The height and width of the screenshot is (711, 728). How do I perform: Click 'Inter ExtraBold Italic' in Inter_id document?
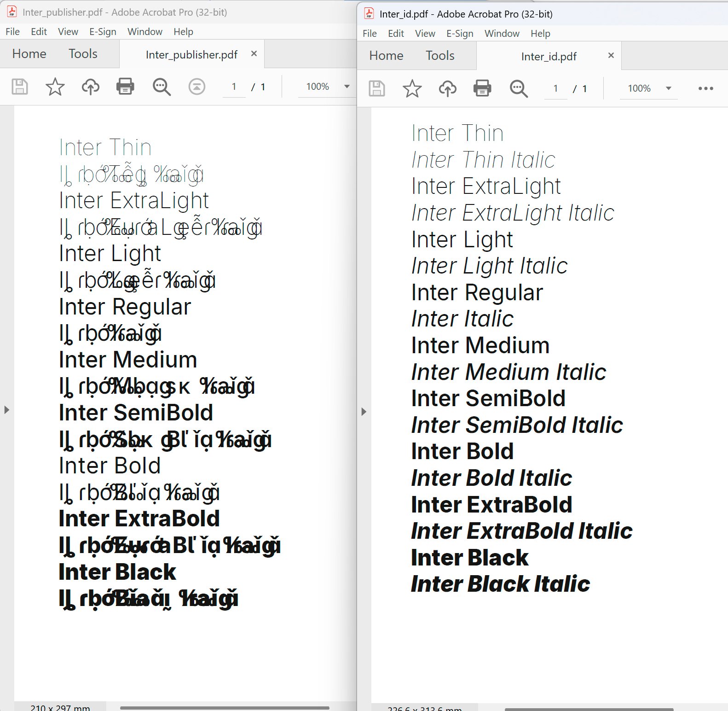click(522, 531)
